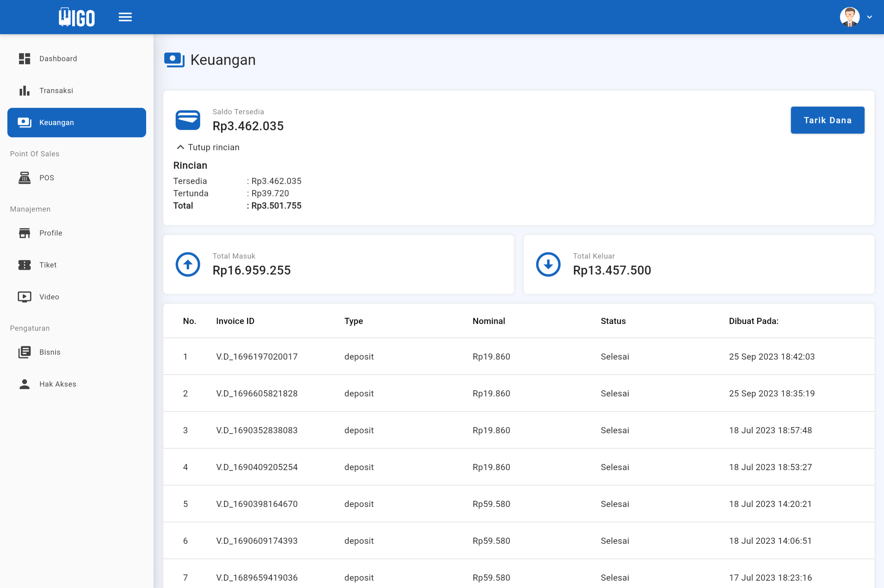The image size is (884, 588).
Task: Open the Profile menu item
Action: 51,233
